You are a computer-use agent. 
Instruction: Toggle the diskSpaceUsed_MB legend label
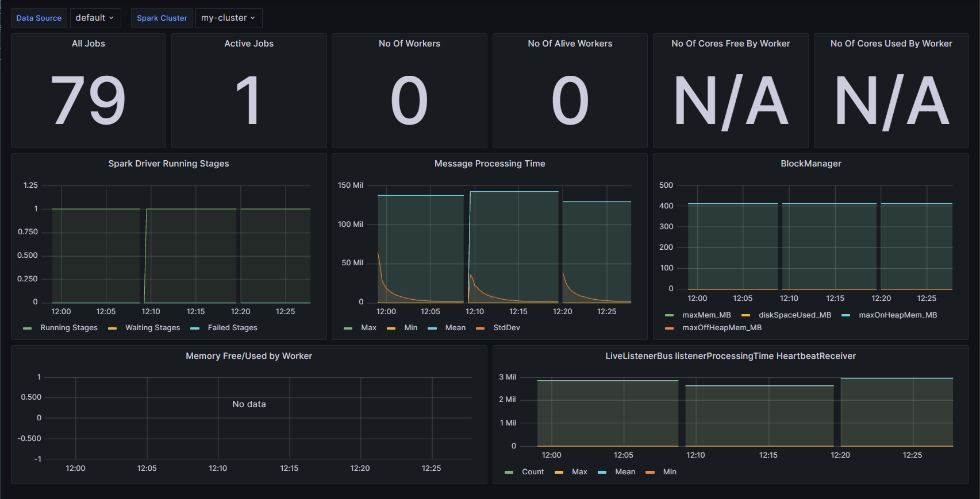pos(794,315)
